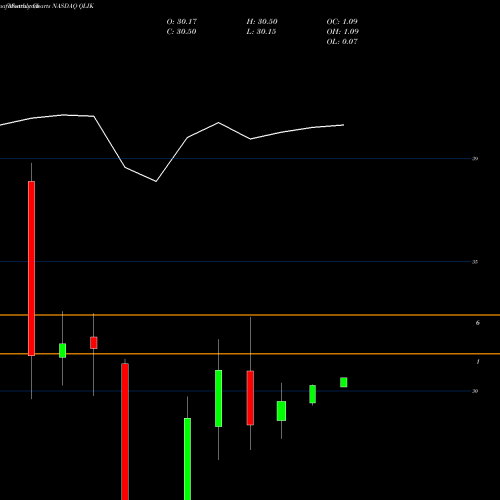This screenshot has height=500, width=500.
Task: Click the "OL: 0.07" reading
Action: click(x=342, y=42)
